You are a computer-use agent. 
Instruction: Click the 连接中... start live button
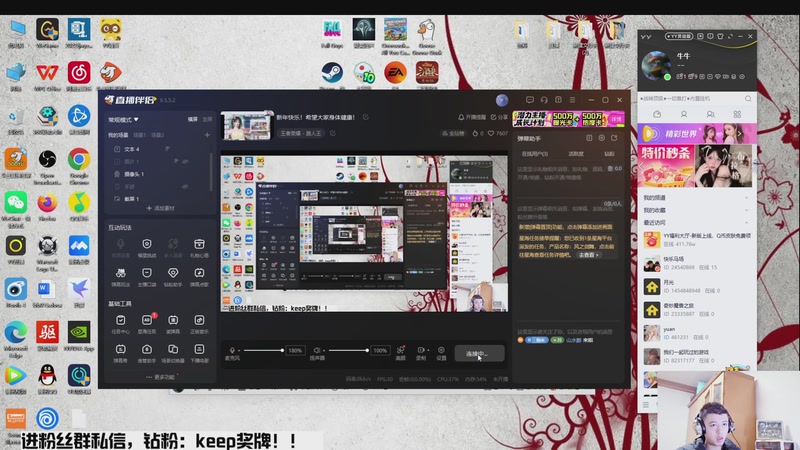[x=479, y=353]
